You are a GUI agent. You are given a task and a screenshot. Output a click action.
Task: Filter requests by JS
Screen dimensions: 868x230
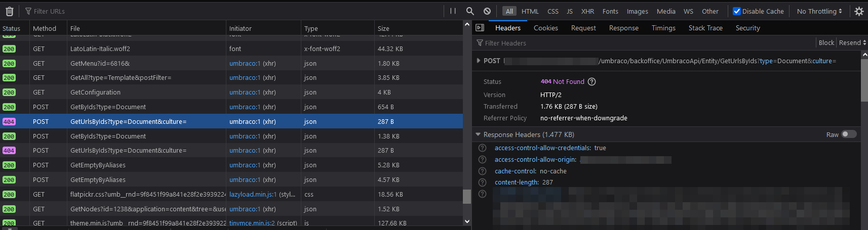point(570,11)
